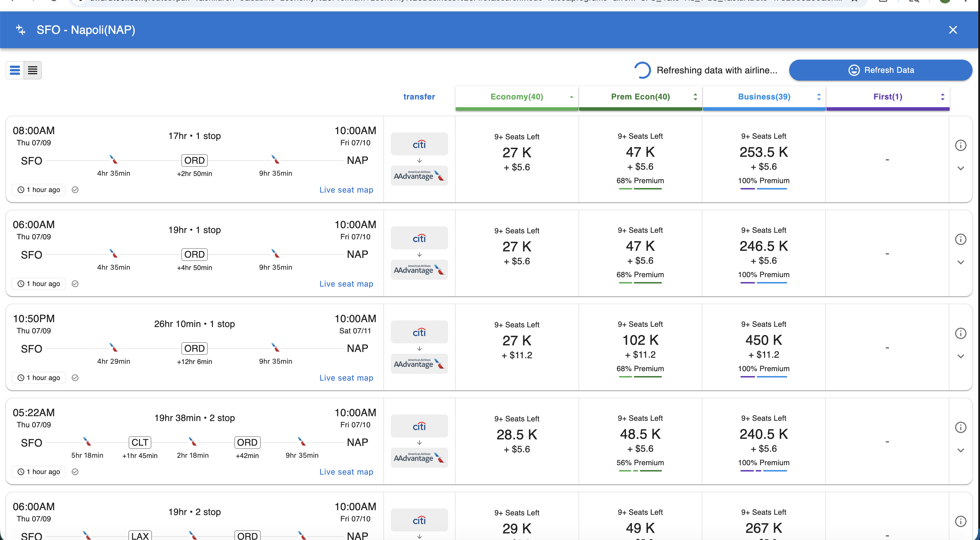
Task: Switch to the compact list view icon
Action: [x=33, y=70]
